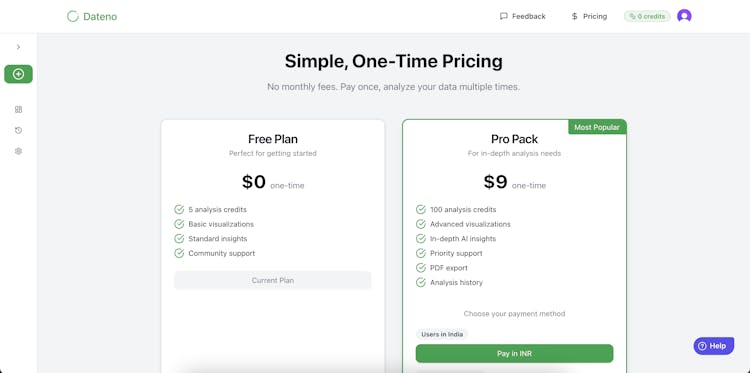Open the history clock icon in sidebar

(x=18, y=130)
